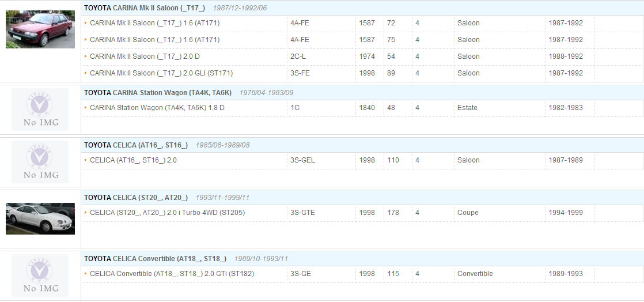The width and height of the screenshot is (644, 302).
Task: Select CARINA Mk II Saloon 1.6 72 kW row
Action: (x=362, y=24)
